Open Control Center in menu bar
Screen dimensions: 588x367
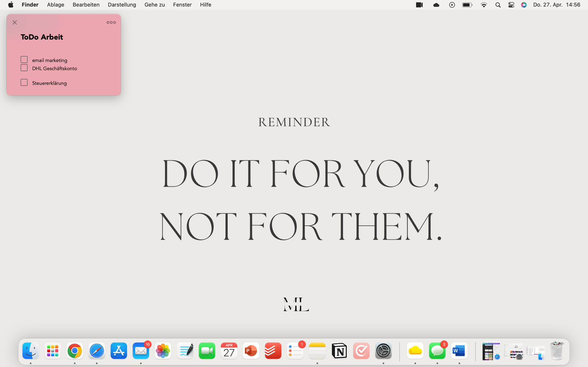511,5
